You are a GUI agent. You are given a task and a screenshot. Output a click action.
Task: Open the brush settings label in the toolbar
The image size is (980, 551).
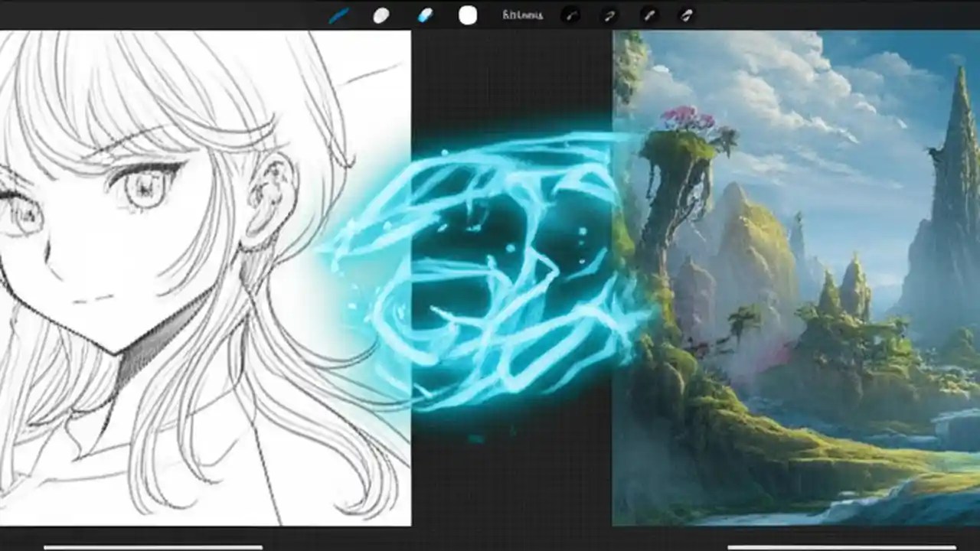[x=521, y=14]
